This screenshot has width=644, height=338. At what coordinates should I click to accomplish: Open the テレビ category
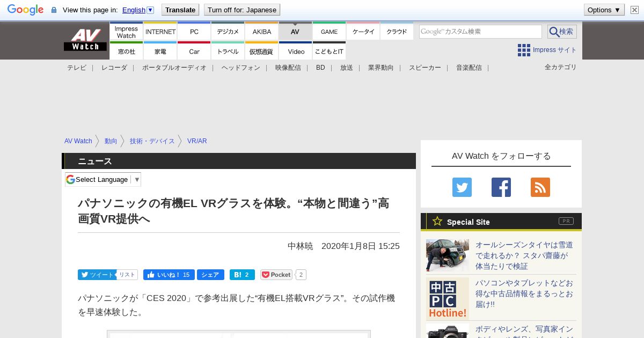[x=77, y=68]
